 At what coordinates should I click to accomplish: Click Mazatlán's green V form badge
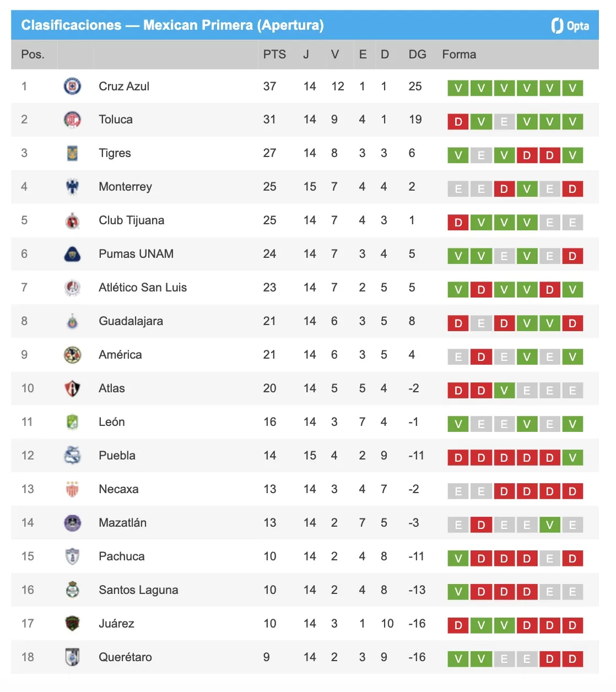(549, 525)
